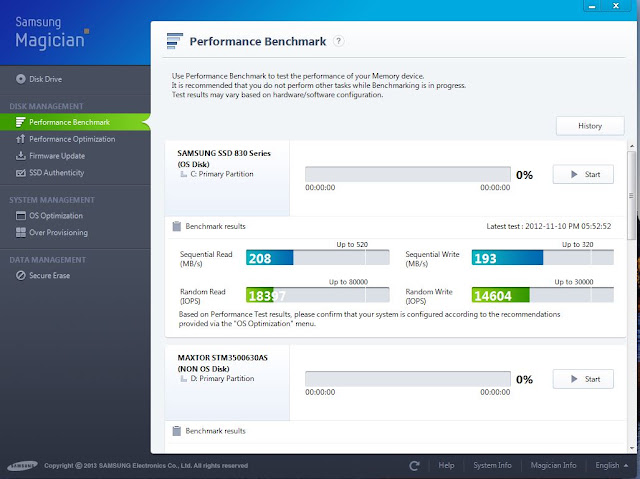Click the vertical scrollbar thumb

(x=631, y=195)
